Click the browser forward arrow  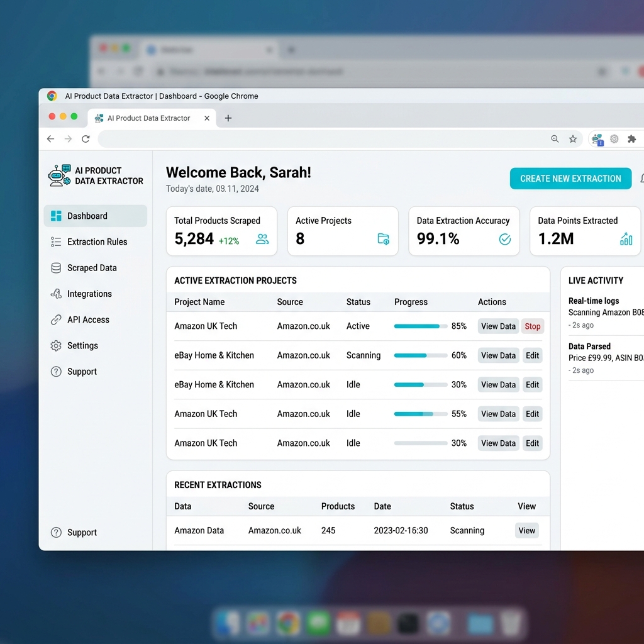(x=68, y=139)
